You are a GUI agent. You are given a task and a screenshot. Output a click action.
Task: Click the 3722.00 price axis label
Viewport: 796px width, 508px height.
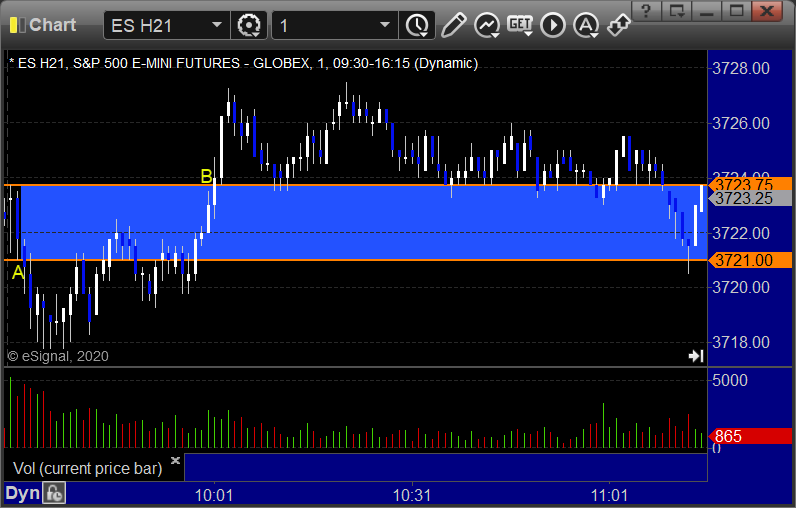click(x=741, y=233)
